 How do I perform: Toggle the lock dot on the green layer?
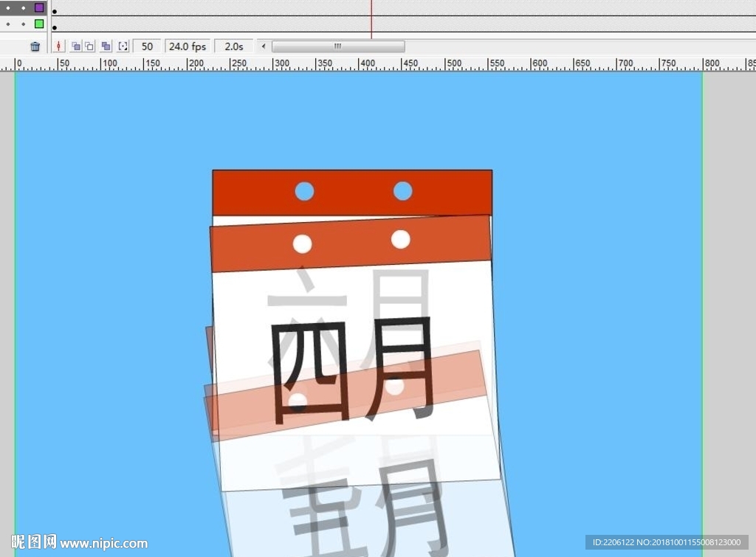pos(23,24)
